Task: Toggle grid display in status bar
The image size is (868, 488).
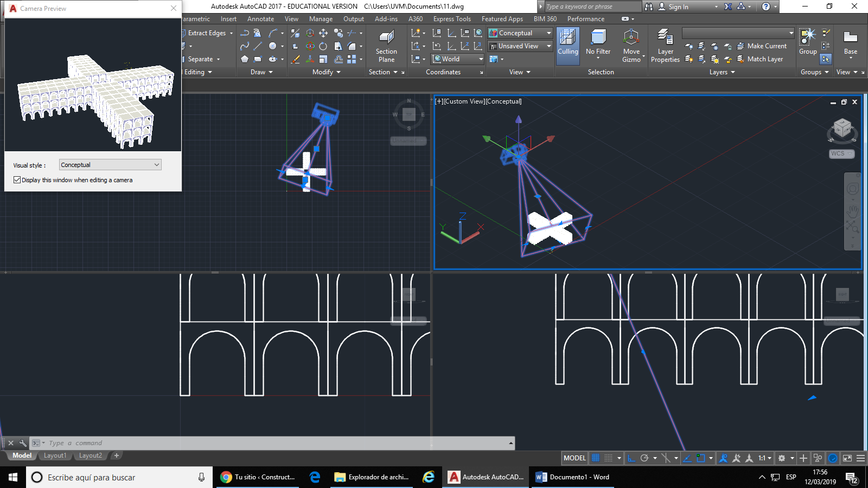Action: point(596,458)
